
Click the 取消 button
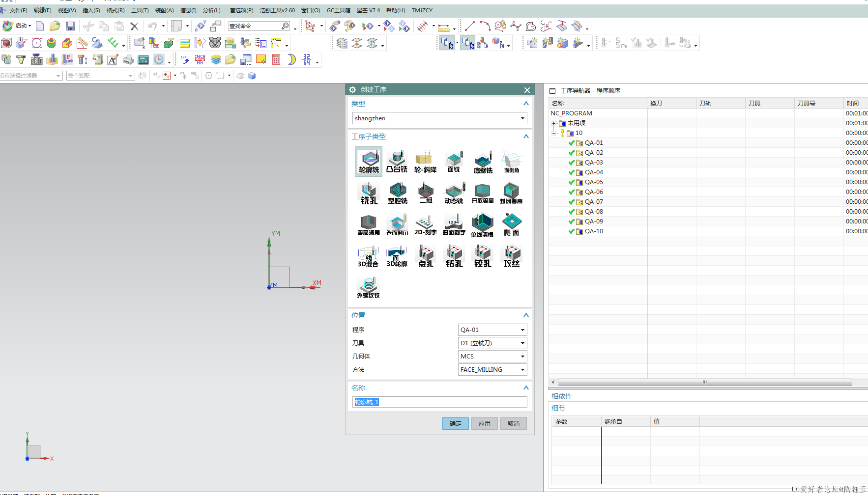514,424
